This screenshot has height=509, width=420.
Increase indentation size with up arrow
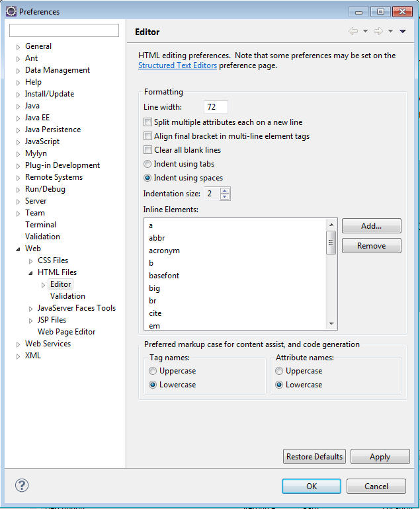coord(225,190)
